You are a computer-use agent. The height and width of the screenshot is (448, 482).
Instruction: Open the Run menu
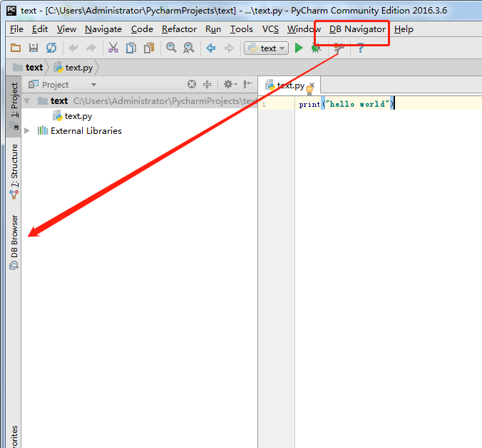point(213,29)
